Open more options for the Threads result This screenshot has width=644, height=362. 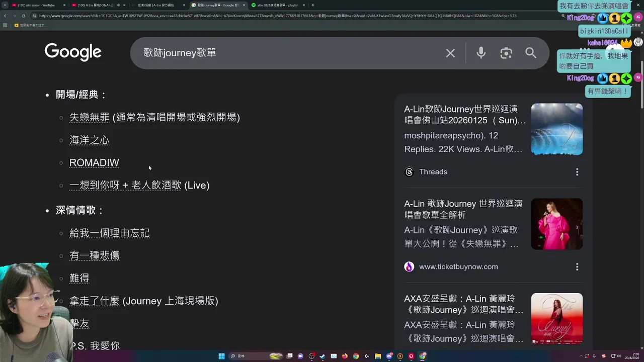pos(577,172)
